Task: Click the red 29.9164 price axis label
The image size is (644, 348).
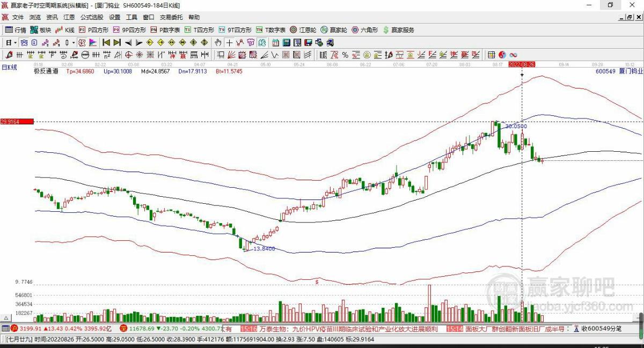Action: [x=17, y=122]
